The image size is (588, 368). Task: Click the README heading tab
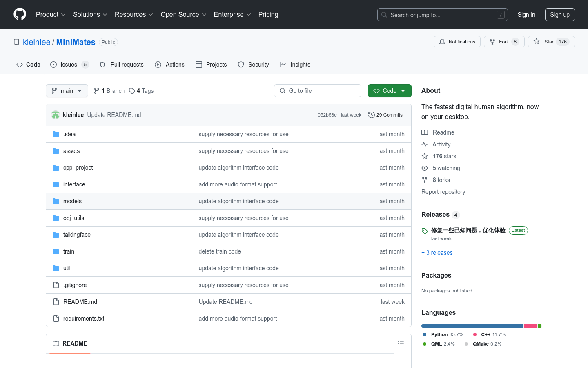tap(70, 343)
